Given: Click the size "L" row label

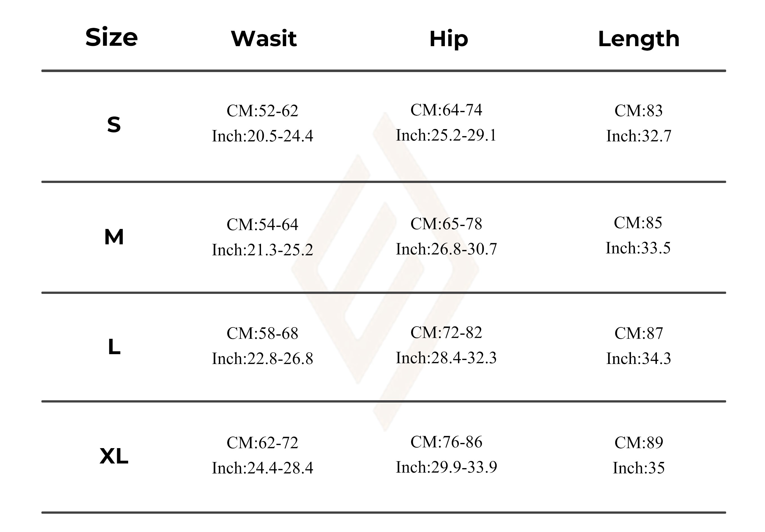Looking at the screenshot, I should point(114,347).
